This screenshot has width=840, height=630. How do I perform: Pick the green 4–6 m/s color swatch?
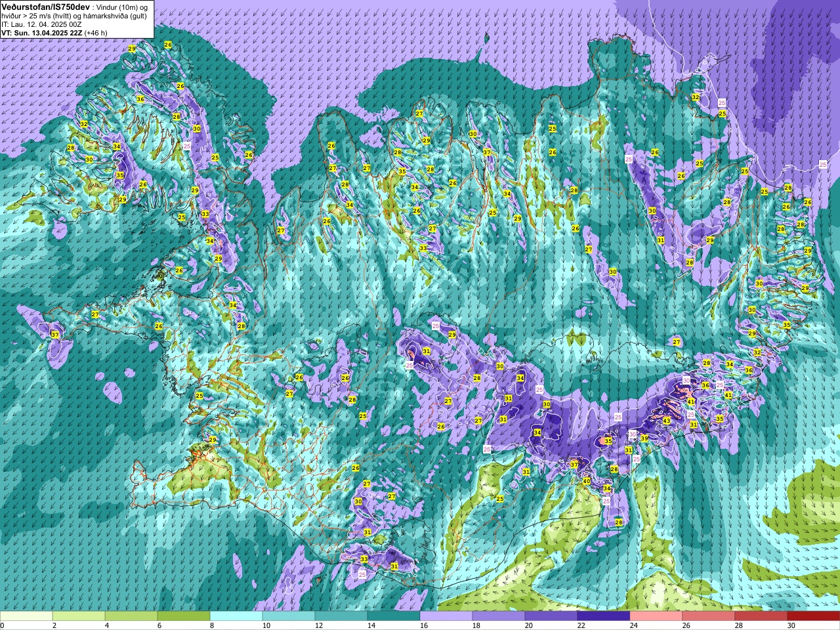coord(131,616)
